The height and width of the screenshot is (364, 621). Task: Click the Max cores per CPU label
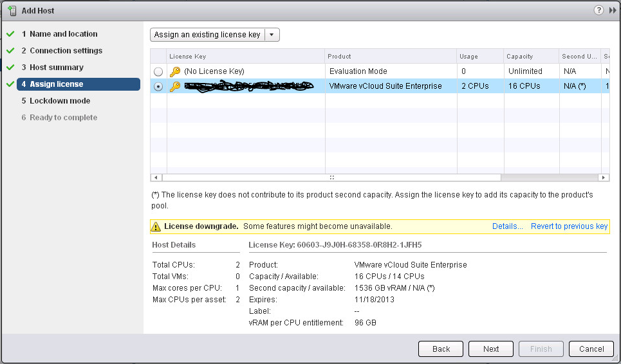pyautogui.click(x=187, y=288)
